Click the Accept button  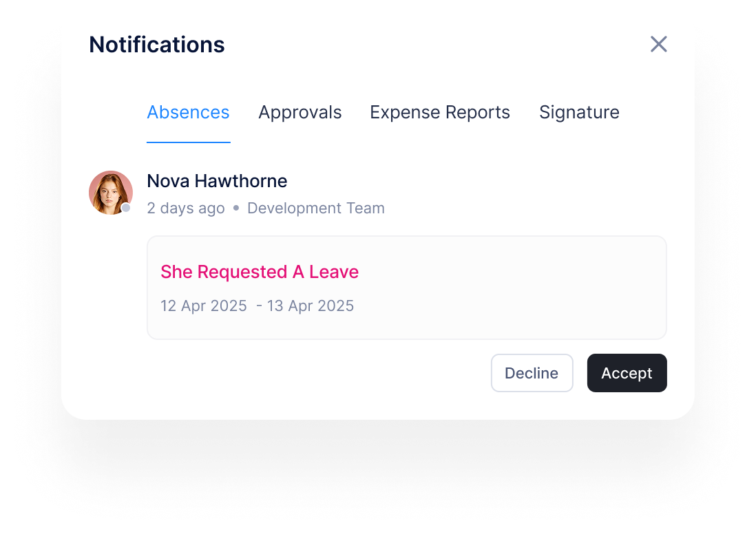pyautogui.click(x=627, y=373)
